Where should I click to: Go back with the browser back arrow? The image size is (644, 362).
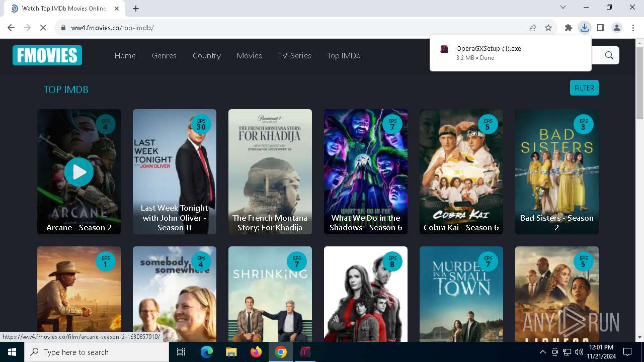tap(11, 28)
